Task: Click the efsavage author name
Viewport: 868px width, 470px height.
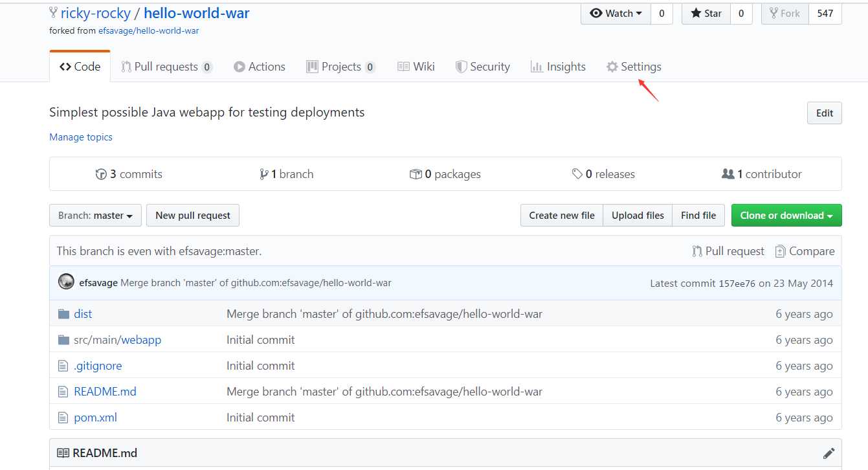Action: pos(98,283)
